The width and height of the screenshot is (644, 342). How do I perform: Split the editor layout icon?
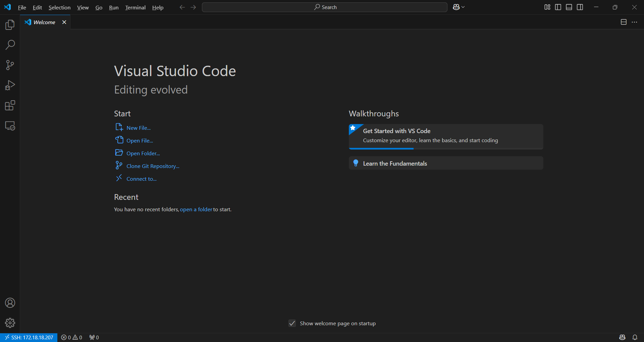(624, 22)
